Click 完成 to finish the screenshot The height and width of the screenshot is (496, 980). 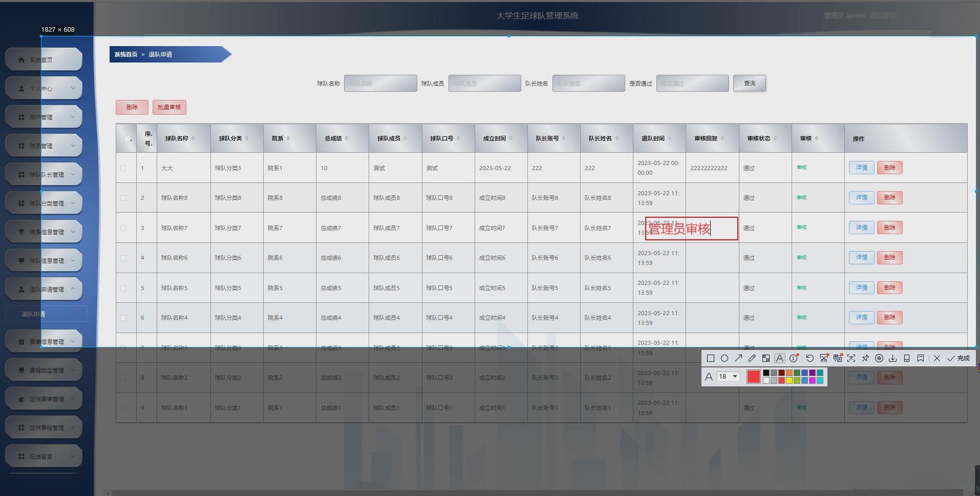click(x=958, y=359)
